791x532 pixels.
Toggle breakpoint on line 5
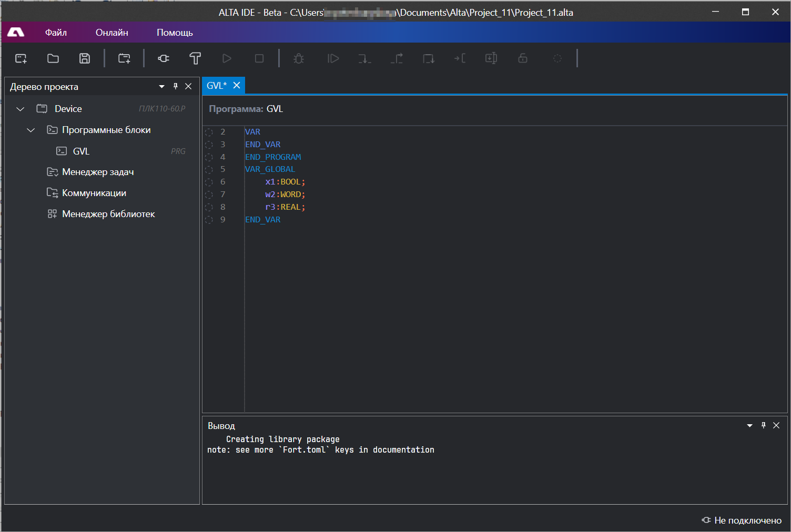tap(209, 169)
